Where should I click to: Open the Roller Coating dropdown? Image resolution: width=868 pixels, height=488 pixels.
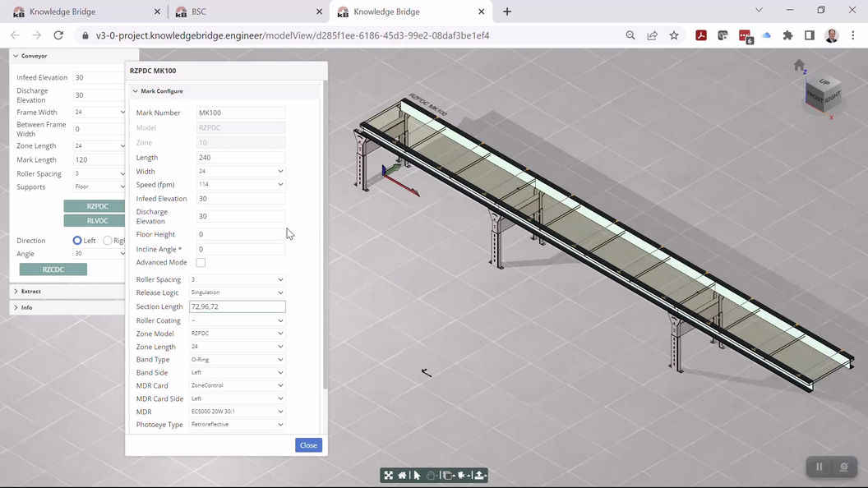coord(237,320)
